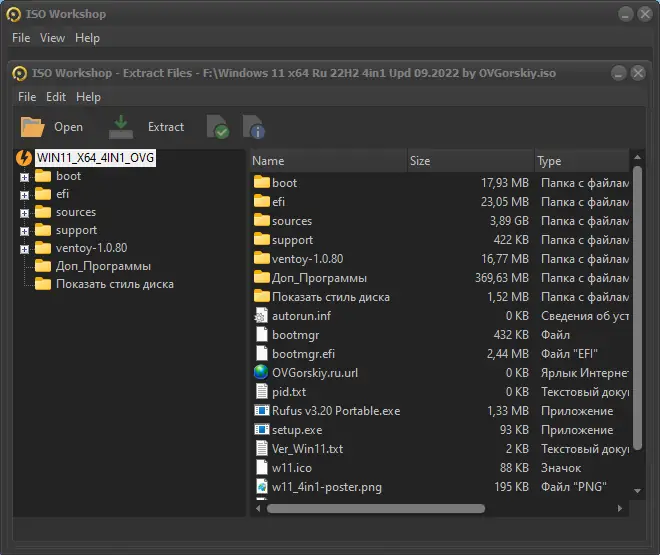The image size is (660, 555).
Task: Minimize the Extract Files window
Action: [x=618, y=73]
